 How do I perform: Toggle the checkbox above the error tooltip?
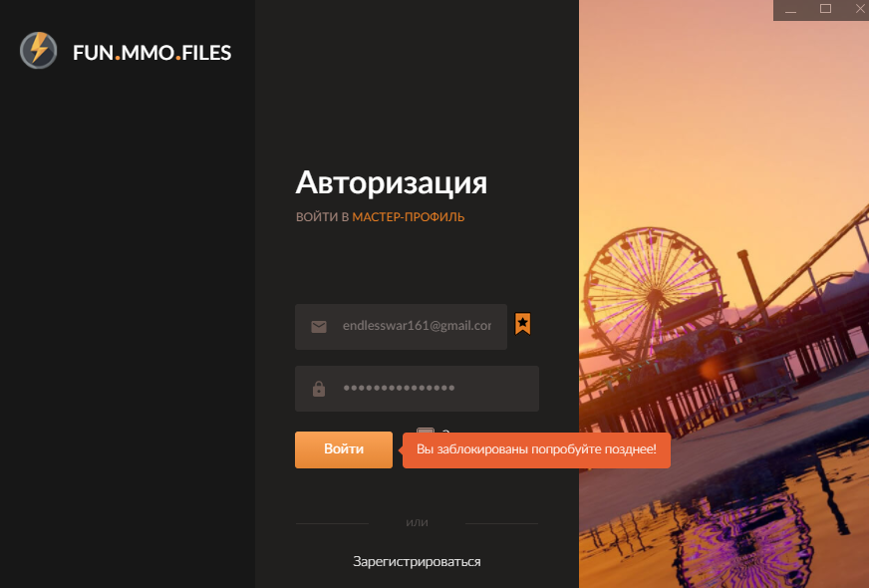tap(425, 432)
